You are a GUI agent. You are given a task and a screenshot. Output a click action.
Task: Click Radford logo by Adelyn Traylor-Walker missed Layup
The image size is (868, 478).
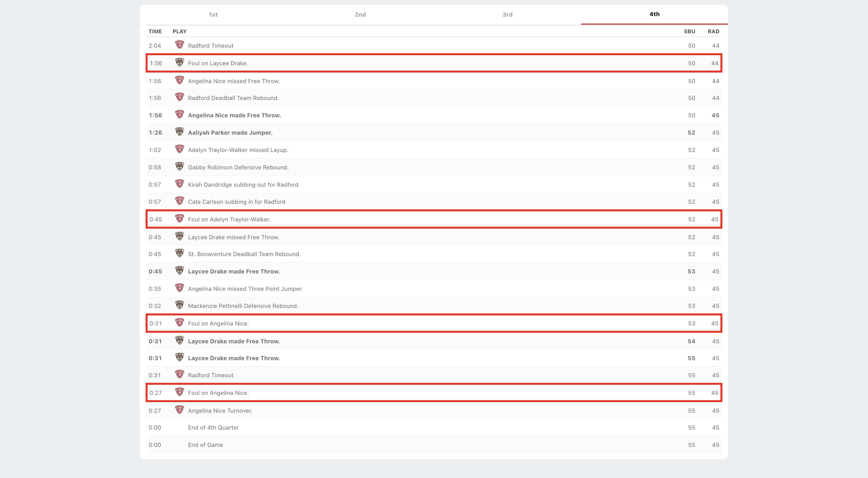point(180,149)
